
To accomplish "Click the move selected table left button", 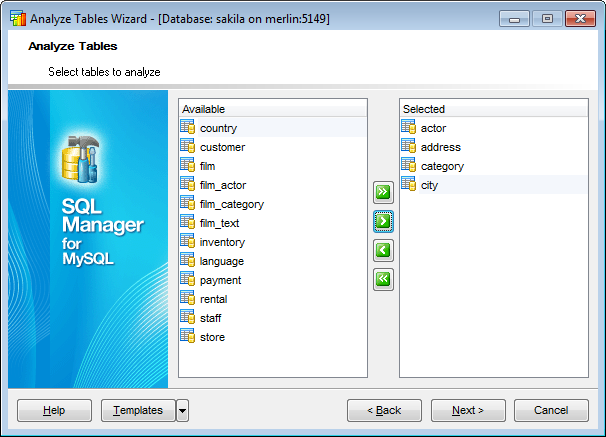I will click(383, 250).
